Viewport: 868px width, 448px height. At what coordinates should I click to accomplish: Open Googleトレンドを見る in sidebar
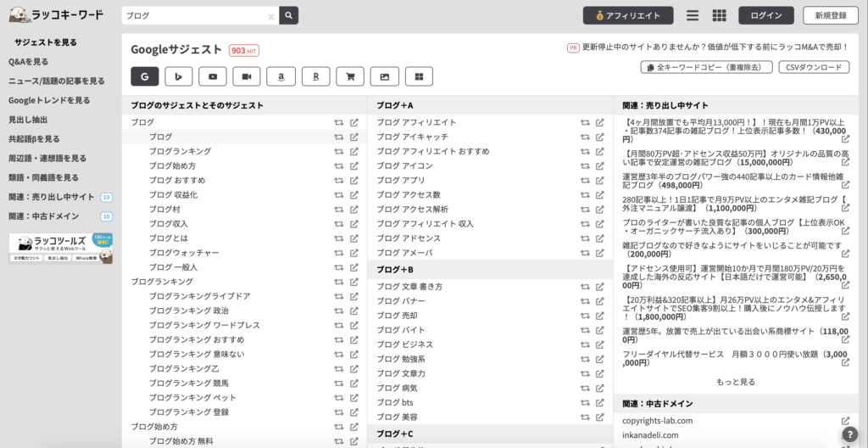[x=49, y=100]
